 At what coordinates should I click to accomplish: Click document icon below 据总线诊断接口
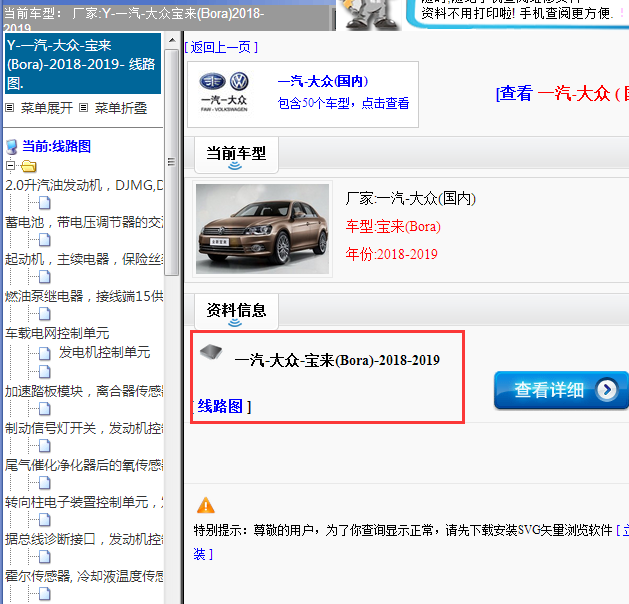click(x=45, y=557)
